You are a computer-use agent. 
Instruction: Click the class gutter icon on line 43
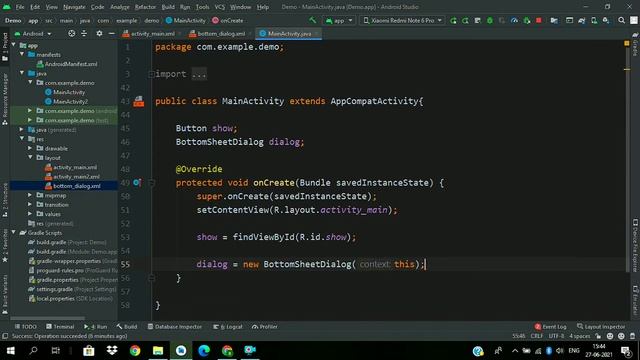[139, 101]
